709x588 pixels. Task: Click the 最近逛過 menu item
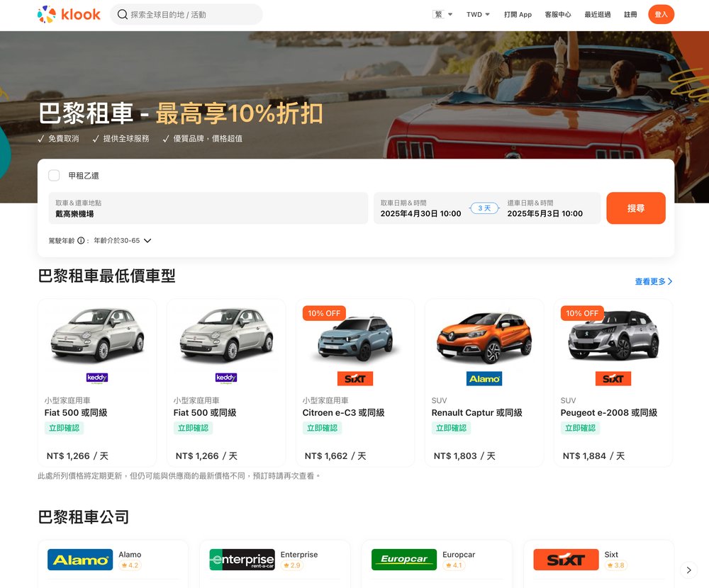(x=598, y=14)
